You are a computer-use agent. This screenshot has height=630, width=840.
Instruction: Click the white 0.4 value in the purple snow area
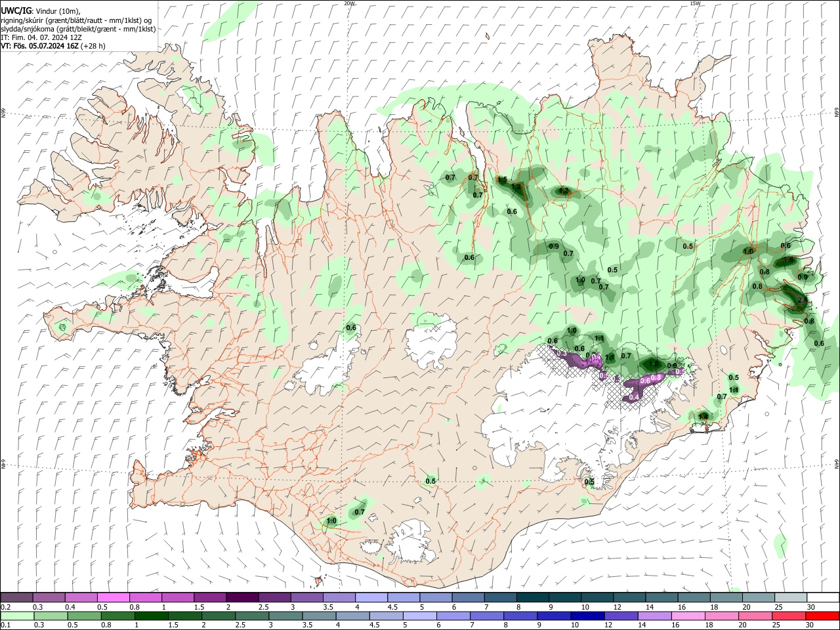(x=634, y=397)
